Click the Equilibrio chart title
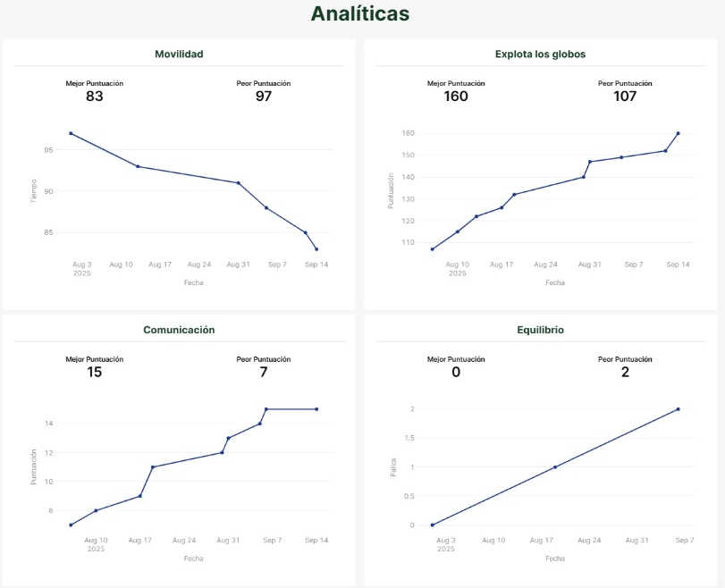Image resolution: width=725 pixels, height=588 pixels. (x=540, y=330)
